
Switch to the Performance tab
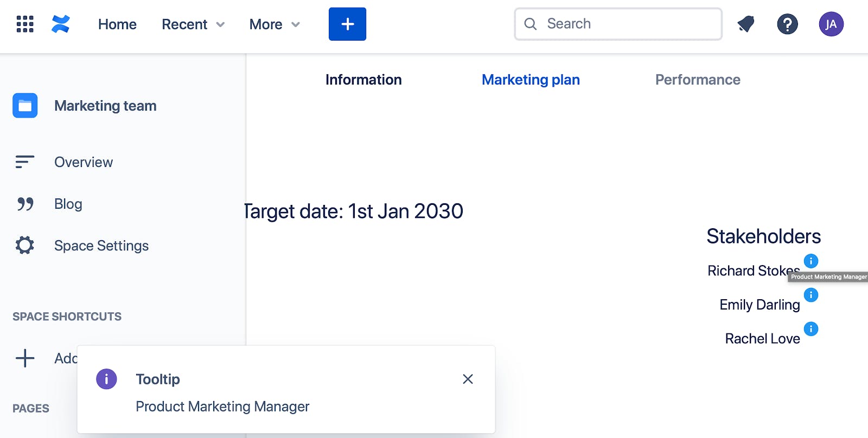pyautogui.click(x=698, y=80)
